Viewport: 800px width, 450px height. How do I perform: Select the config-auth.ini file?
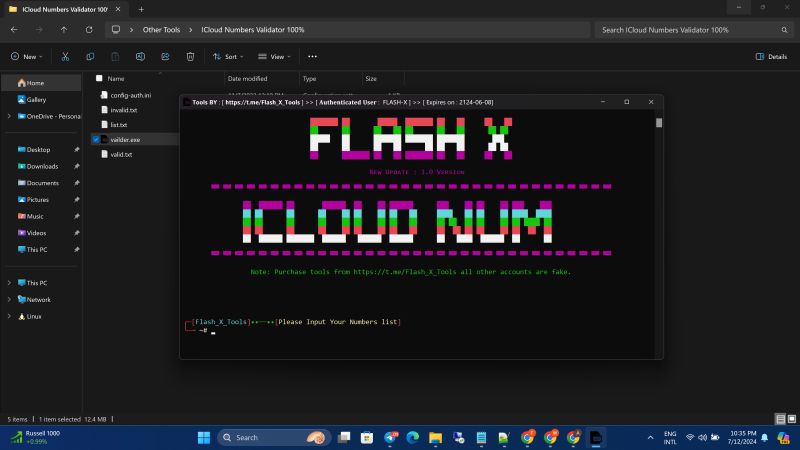pos(131,95)
